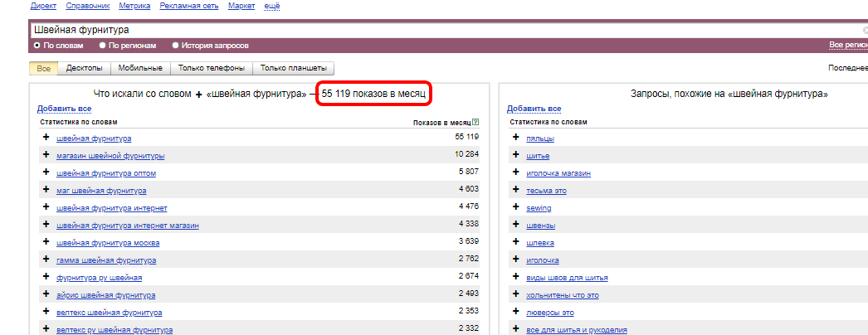Screen dimensions: 868x335
Task: Add 'гамма швейная фурнитура' via plus icon
Action: (46, 260)
